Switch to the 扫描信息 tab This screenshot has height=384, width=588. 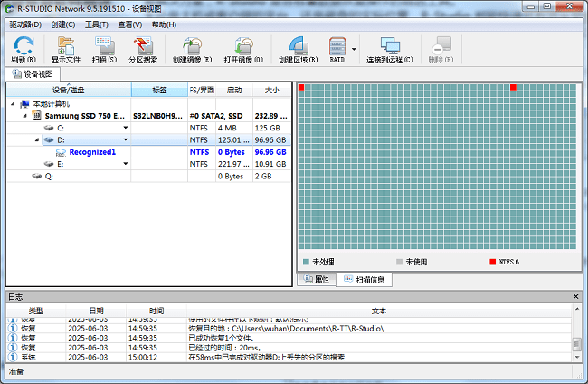[x=365, y=280]
